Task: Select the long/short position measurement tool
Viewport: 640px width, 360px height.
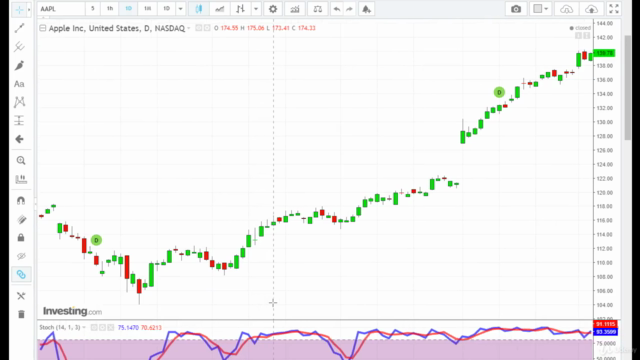Action: (19, 121)
